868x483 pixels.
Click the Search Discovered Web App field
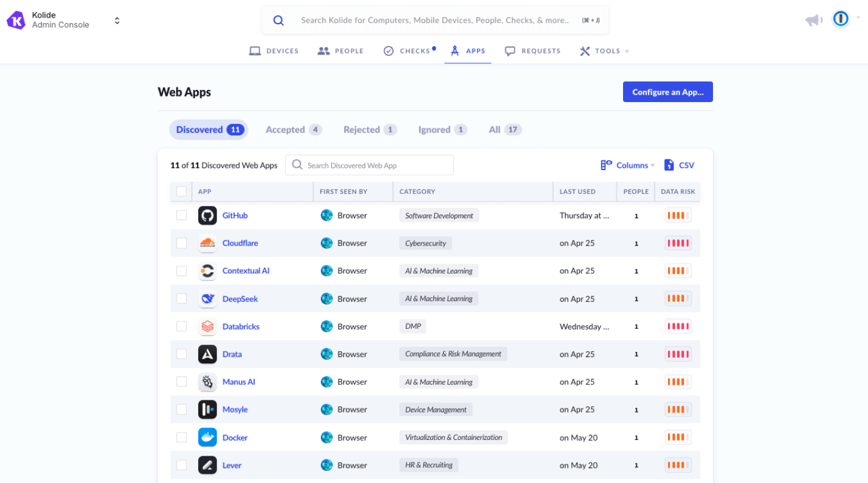[369, 165]
